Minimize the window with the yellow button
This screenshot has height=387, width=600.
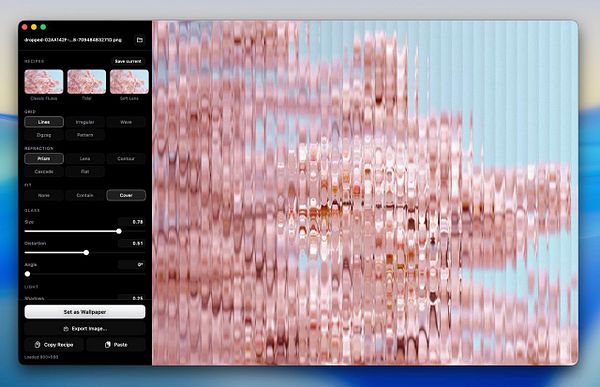point(34,27)
